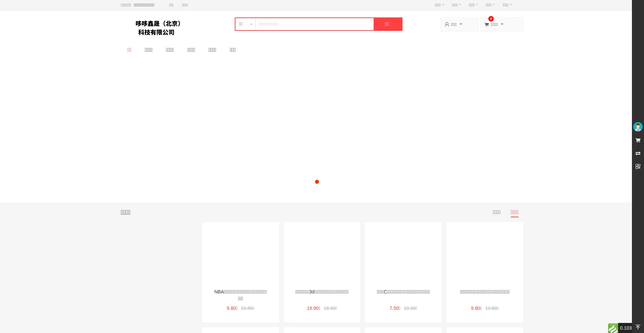Click the register link beside login
Viewport: 644px width, 333px height.
coord(185,5)
